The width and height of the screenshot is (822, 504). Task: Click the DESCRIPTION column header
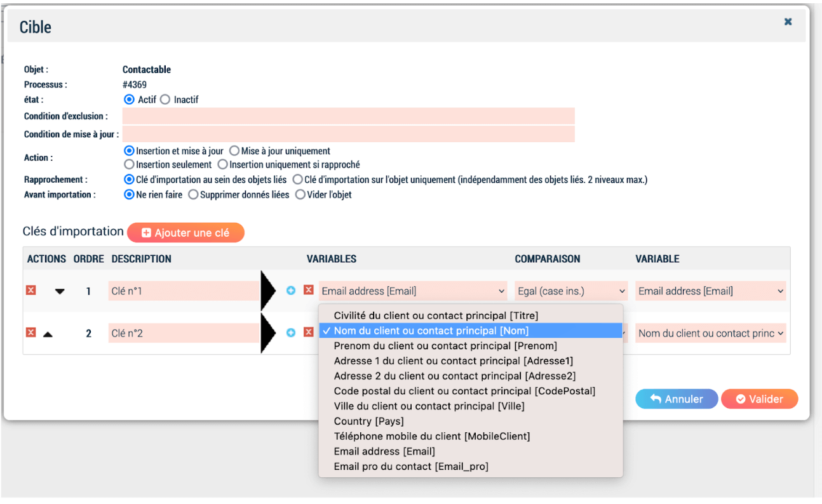142,259
